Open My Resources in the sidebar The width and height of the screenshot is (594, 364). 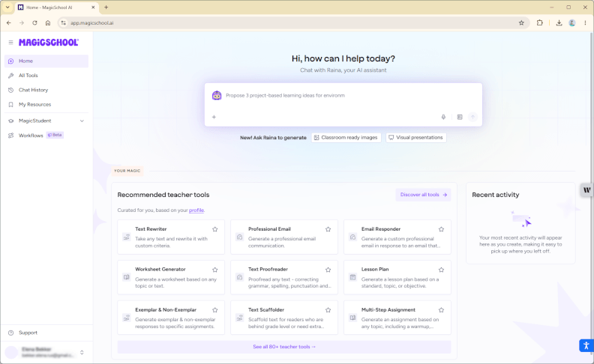tap(46, 104)
